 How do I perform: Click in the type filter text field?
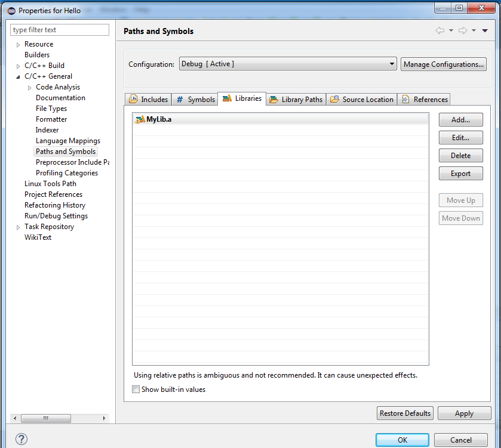(x=60, y=30)
